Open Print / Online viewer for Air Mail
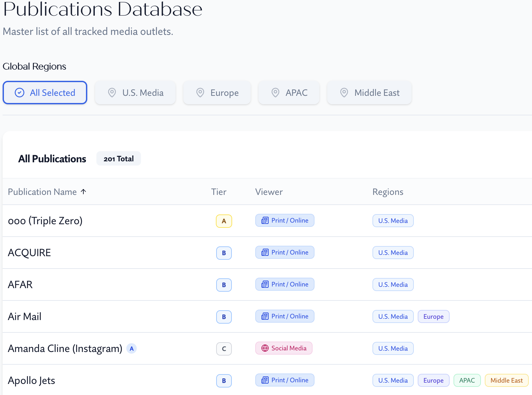This screenshot has height=395, width=532. pos(285,316)
